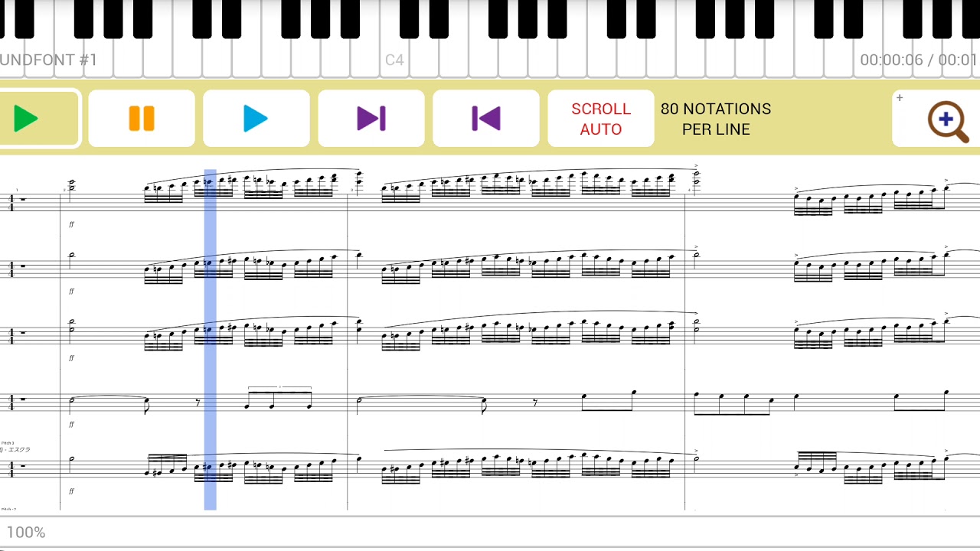
Task: Toggle SCROLL AUTO mode
Action: pyautogui.click(x=601, y=119)
